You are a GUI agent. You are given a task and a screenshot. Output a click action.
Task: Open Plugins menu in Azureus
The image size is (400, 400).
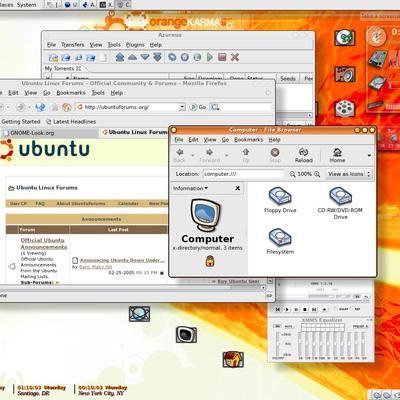tap(135, 45)
